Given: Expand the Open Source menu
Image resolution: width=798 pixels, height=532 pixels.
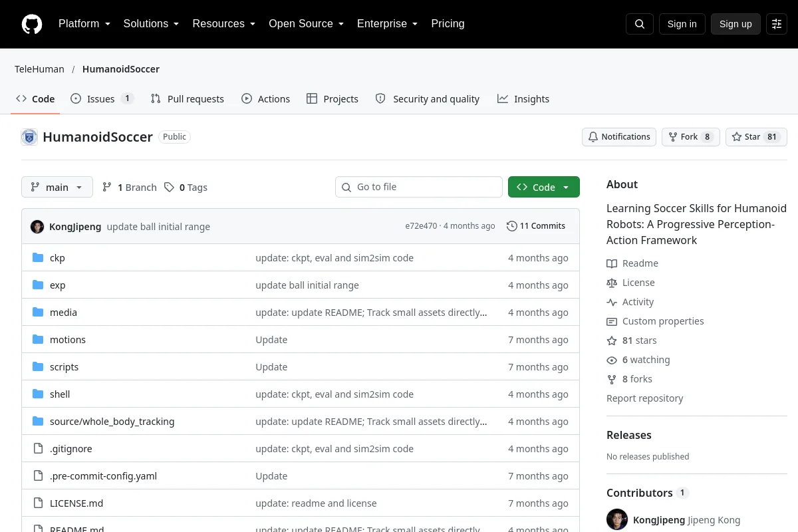Looking at the screenshot, I should (306, 24).
